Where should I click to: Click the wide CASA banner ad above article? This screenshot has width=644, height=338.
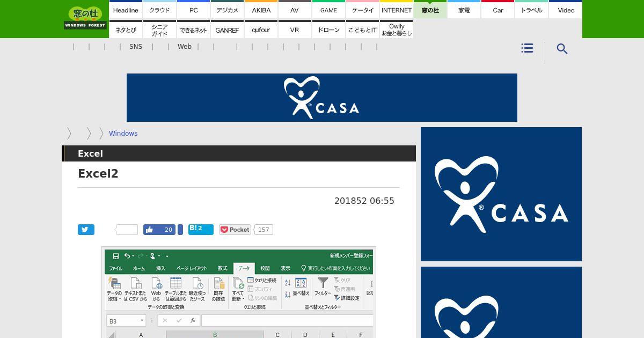(322, 98)
